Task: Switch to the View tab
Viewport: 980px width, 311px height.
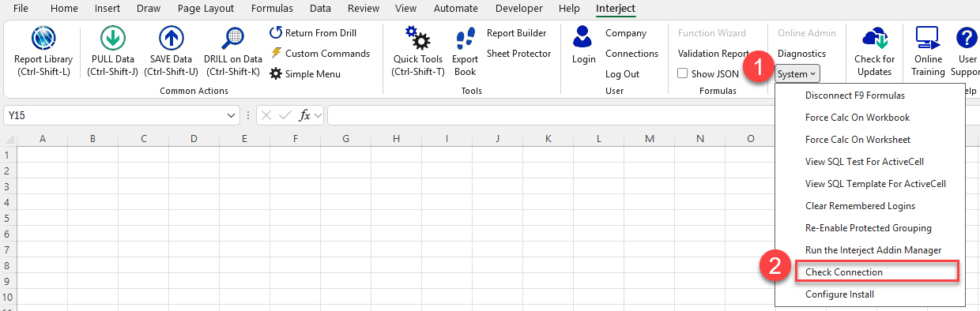Action: coord(405,9)
